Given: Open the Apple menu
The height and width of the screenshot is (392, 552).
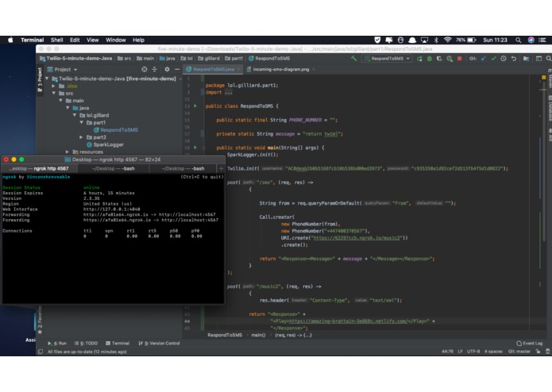Looking at the screenshot, I should 10,40.
